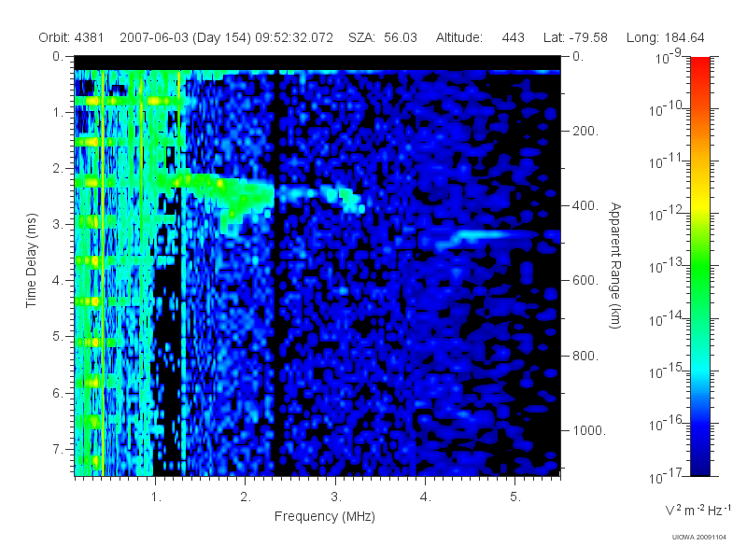Screen dimensions: 747x560
Task: Click the 'UIOWA 20091104' footer text
Action: click(x=698, y=538)
